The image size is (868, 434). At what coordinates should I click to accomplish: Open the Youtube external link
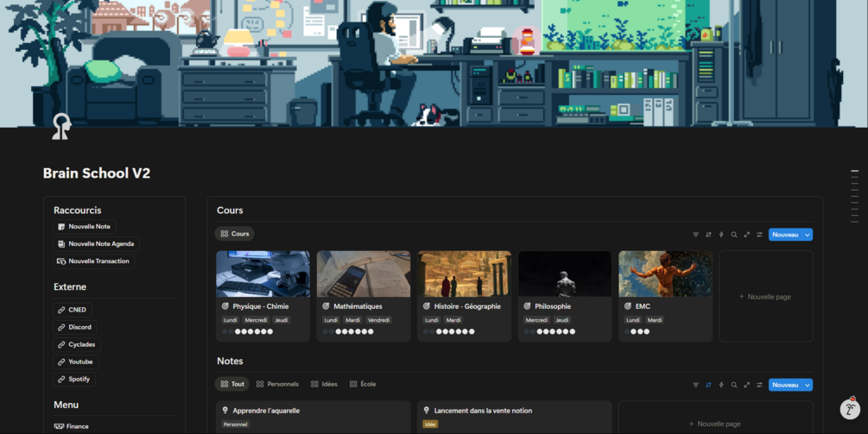coord(76,362)
